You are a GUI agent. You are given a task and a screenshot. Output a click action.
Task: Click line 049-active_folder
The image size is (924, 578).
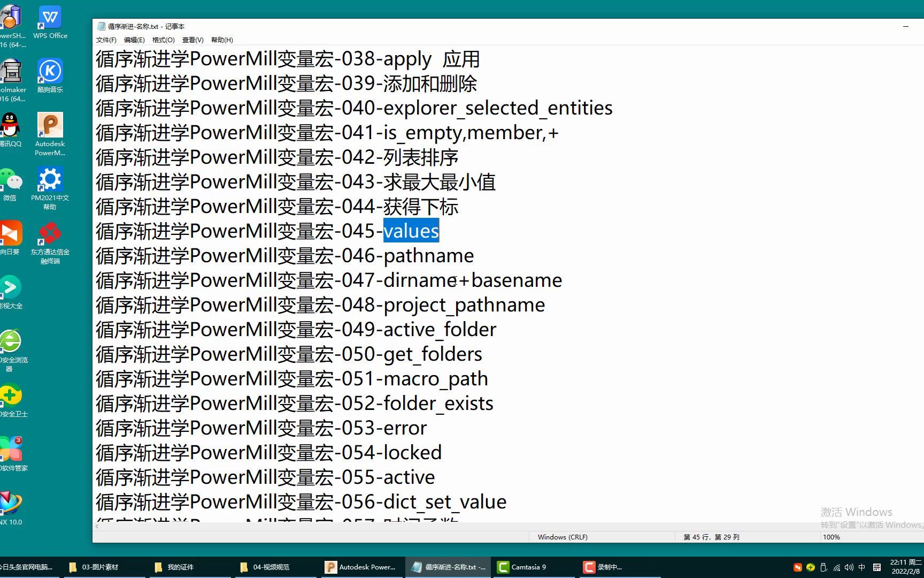pos(296,330)
